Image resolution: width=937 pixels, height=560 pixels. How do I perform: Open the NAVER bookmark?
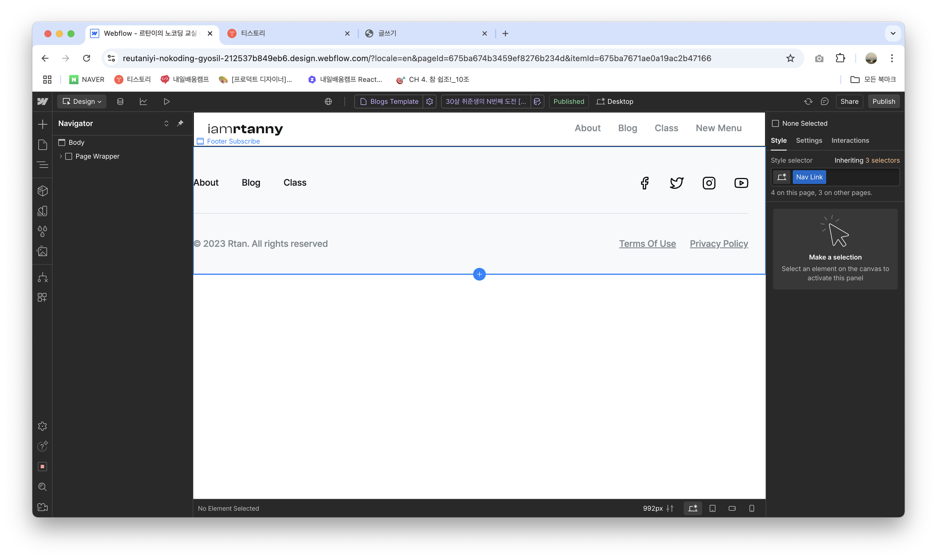(x=87, y=79)
